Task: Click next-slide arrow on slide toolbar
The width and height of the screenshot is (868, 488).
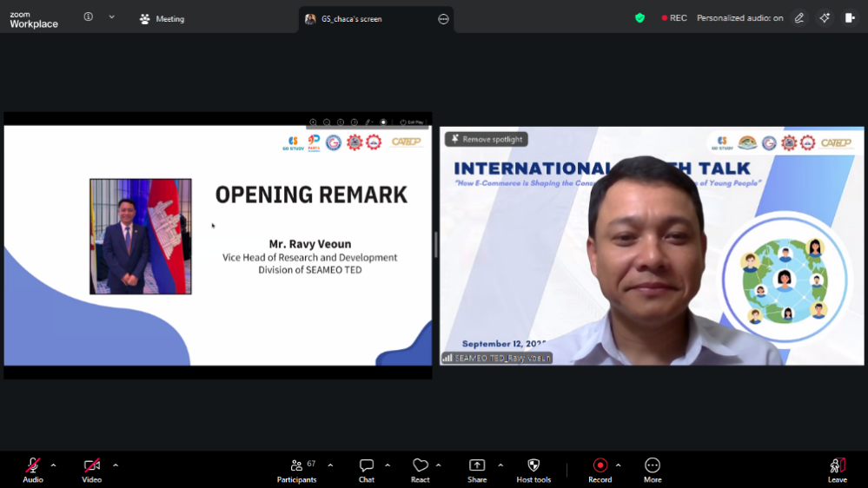Action: coord(354,122)
